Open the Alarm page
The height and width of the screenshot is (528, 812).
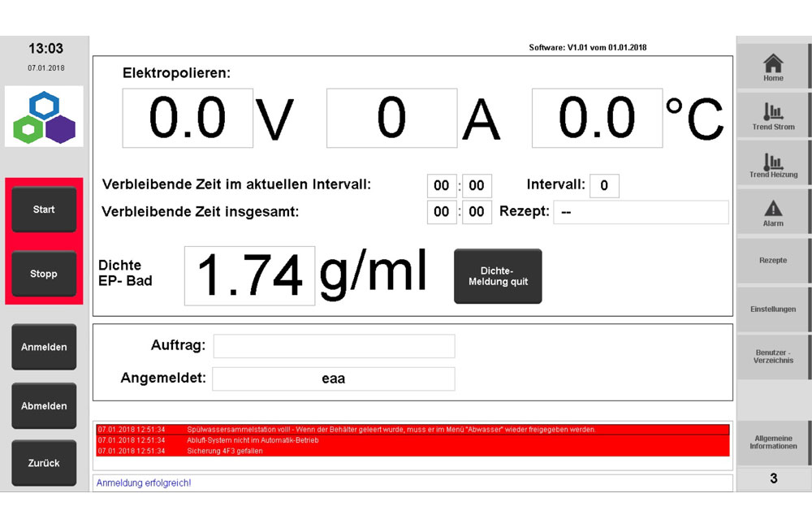tap(773, 211)
